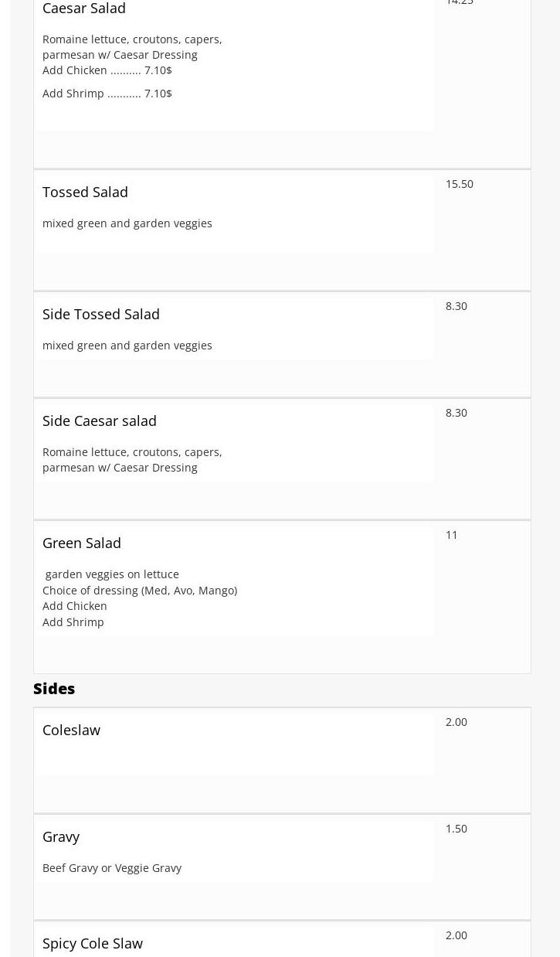560x957 pixels.
Task: Open the Spicy Cole Slaw item
Action: [x=92, y=943]
